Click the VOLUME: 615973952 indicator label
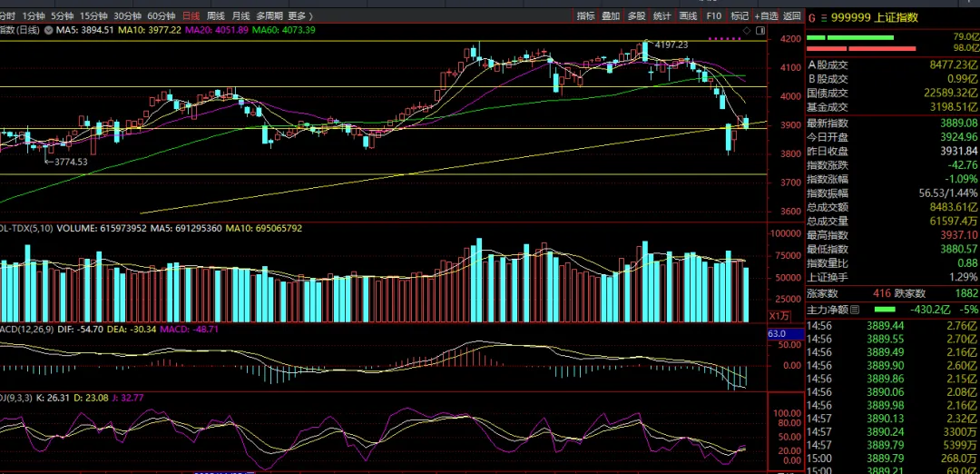The height and width of the screenshot is (474, 980). tap(102, 229)
